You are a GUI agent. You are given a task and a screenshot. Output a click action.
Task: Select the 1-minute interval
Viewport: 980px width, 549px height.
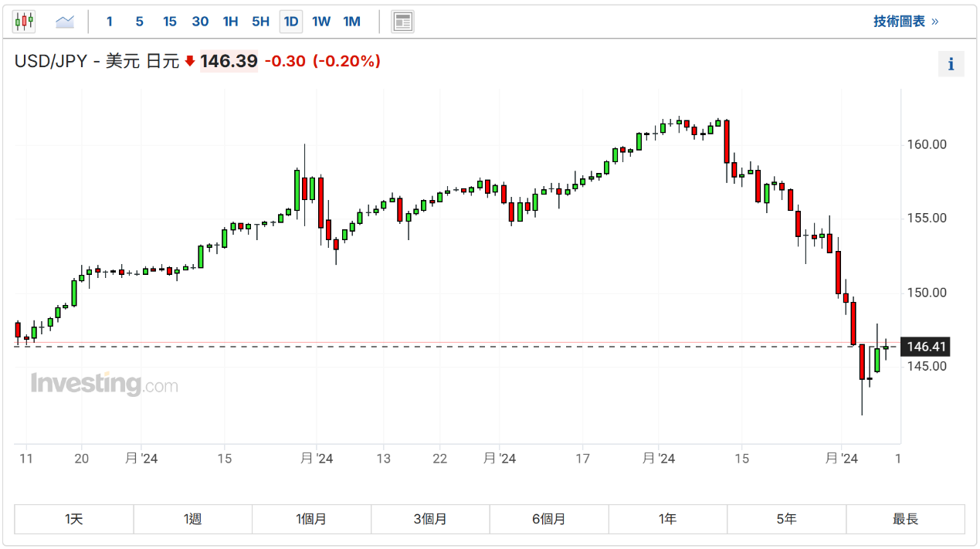pos(110,22)
